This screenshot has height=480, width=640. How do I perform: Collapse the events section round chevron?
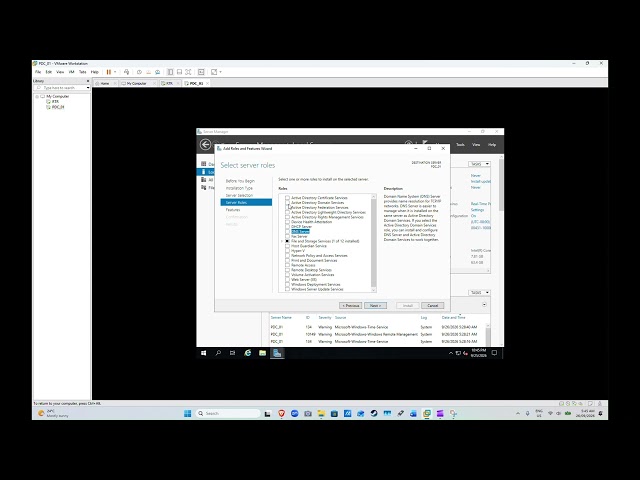[484, 304]
